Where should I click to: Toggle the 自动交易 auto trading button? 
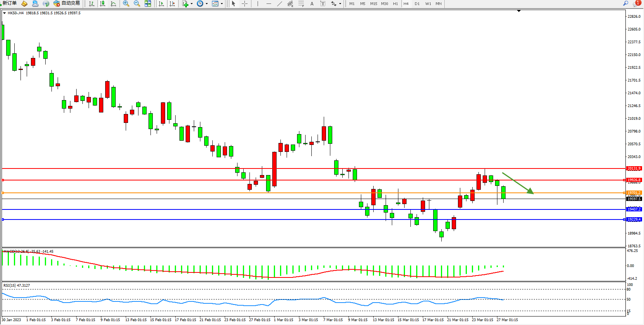pos(67,3)
